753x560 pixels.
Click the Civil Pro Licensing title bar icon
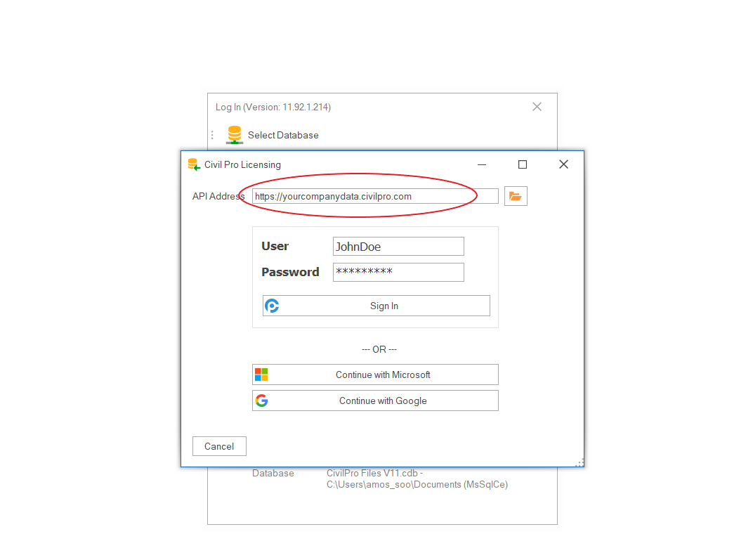194,164
